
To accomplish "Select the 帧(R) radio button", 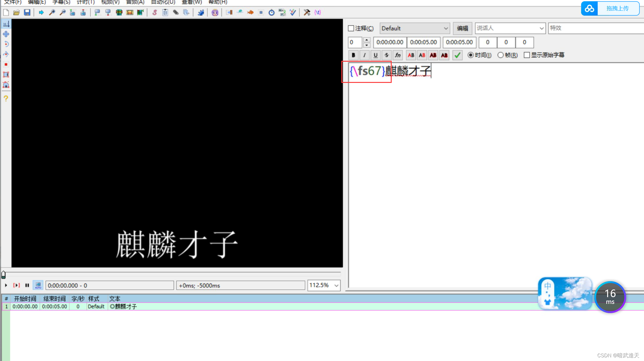I will coord(500,55).
